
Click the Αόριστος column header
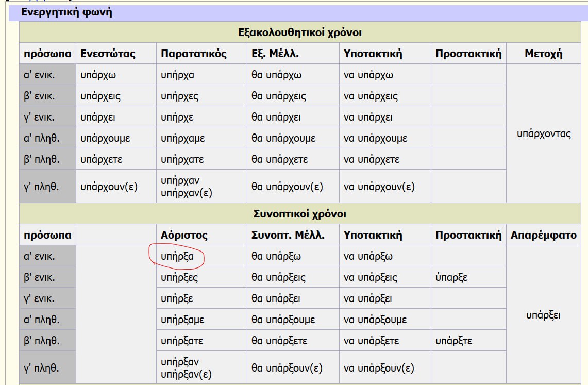pyautogui.click(x=184, y=235)
